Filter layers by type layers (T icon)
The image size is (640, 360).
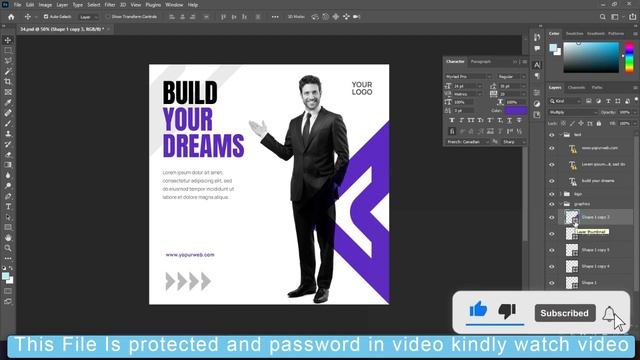point(608,101)
